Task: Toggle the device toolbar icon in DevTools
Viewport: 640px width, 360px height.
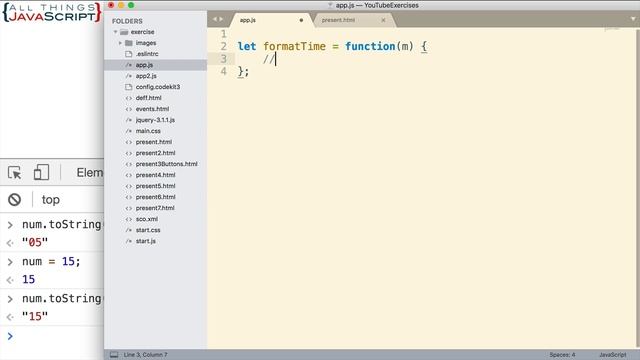Action: point(41,172)
